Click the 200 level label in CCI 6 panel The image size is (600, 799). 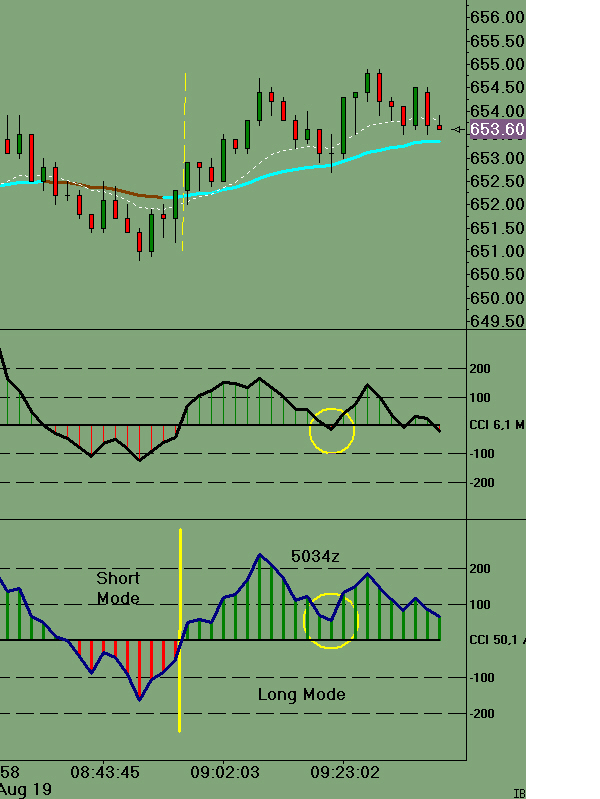[x=480, y=368]
